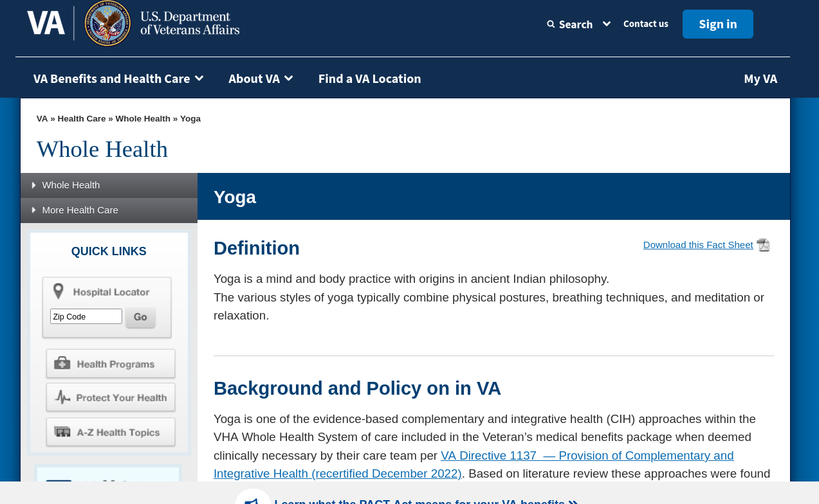Expand Whole Health sidebar item
This screenshot has height=504, width=819.
[71, 185]
